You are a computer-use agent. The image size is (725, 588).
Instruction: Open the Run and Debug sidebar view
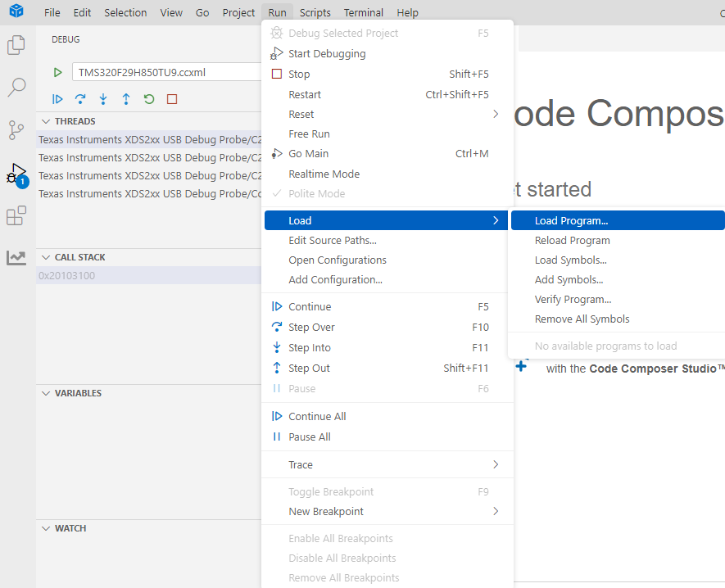coord(16,174)
